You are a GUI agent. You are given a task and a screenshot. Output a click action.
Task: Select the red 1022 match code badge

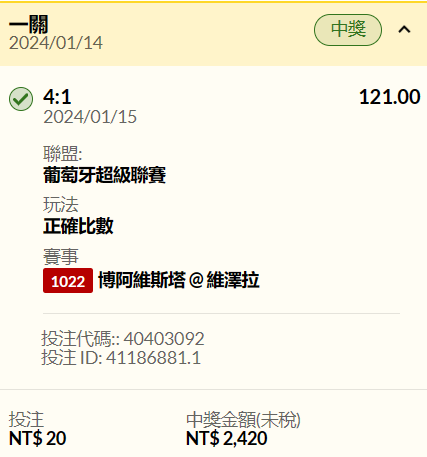tap(68, 281)
